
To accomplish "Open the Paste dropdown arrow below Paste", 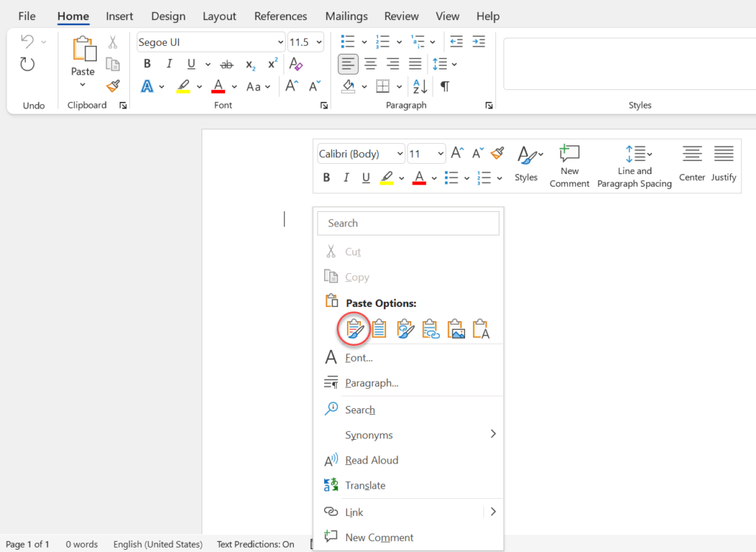I will coord(83,85).
